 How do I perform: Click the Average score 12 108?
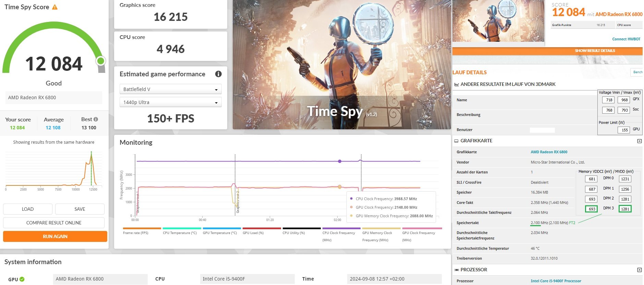[x=53, y=128]
